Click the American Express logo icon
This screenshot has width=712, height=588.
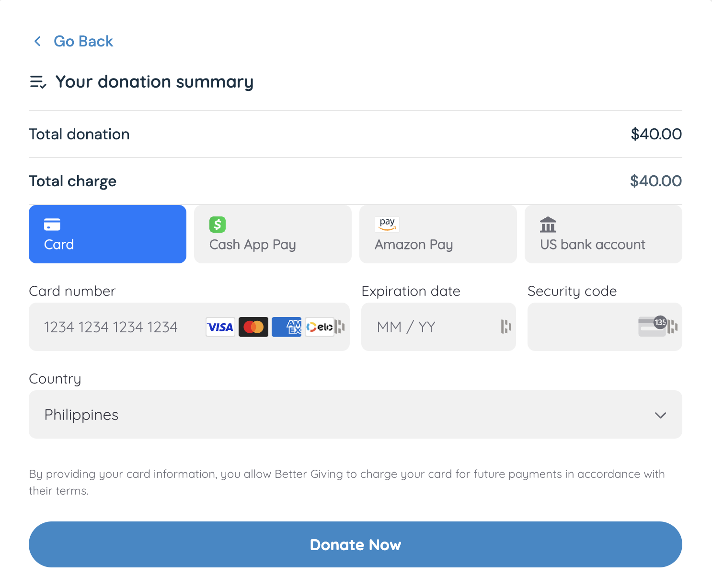click(x=287, y=327)
